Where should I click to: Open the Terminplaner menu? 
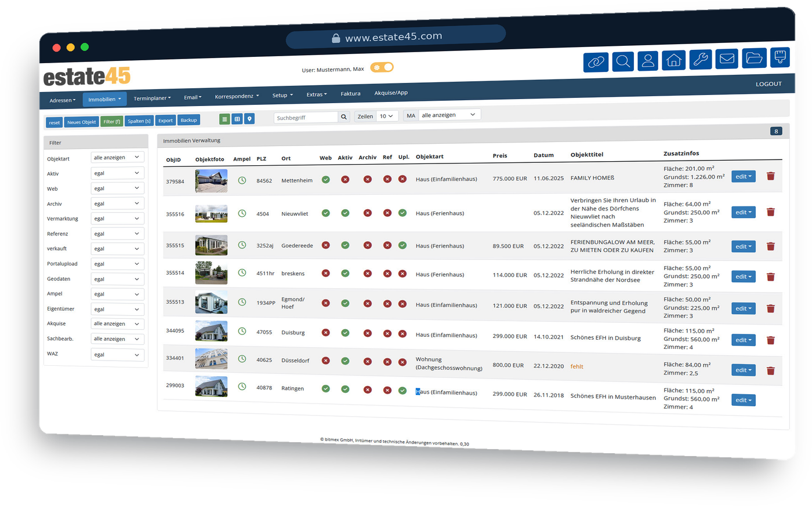tap(152, 98)
